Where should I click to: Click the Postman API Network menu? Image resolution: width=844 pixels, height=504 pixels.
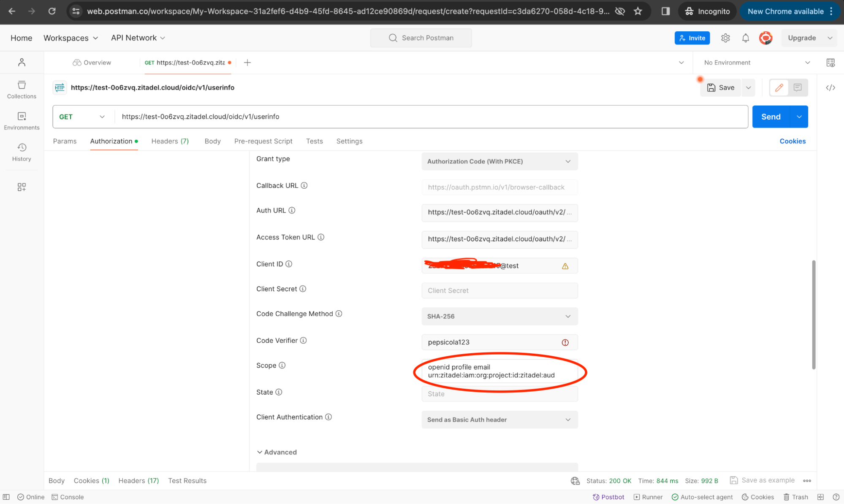tap(138, 37)
